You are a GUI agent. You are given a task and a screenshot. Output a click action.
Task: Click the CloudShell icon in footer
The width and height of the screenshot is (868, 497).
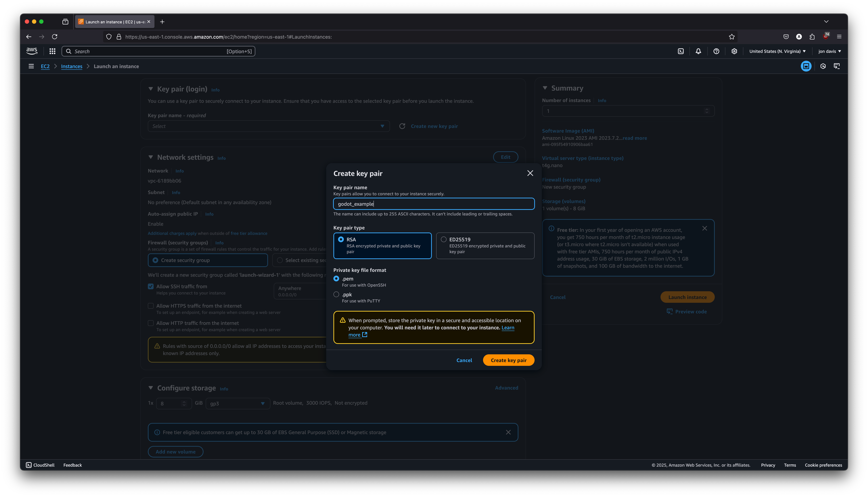pos(29,465)
